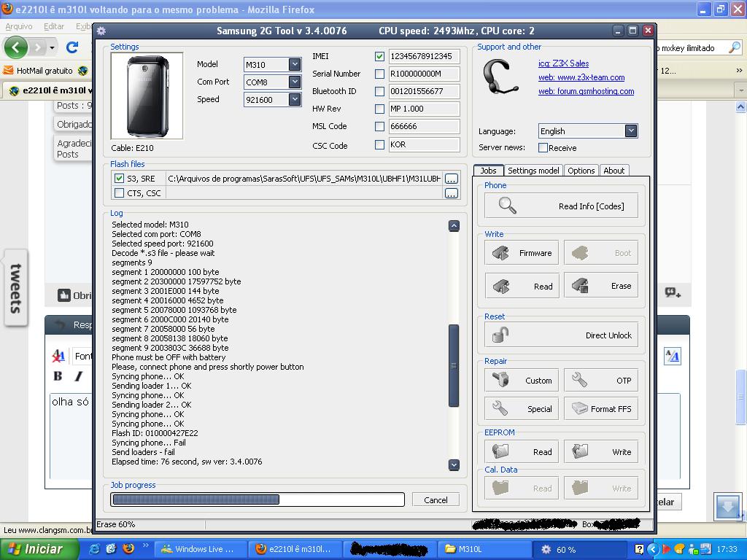Click the blue download arrow icon
The height and width of the screenshot is (560, 747).
(727, 507)
